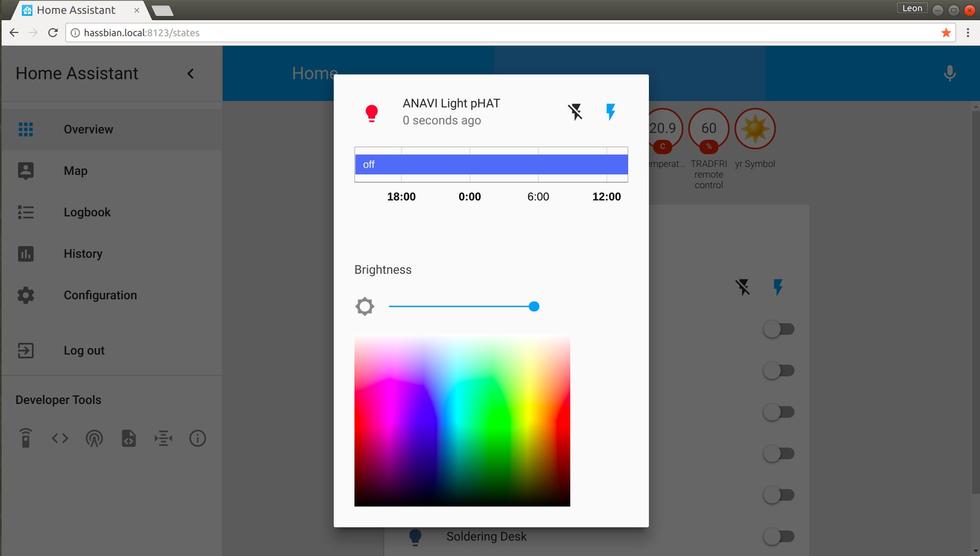The height and width of the screenshot is (556, 980).
Task: Click the blue 'off' history bar
Action: [x=491, y=164]
